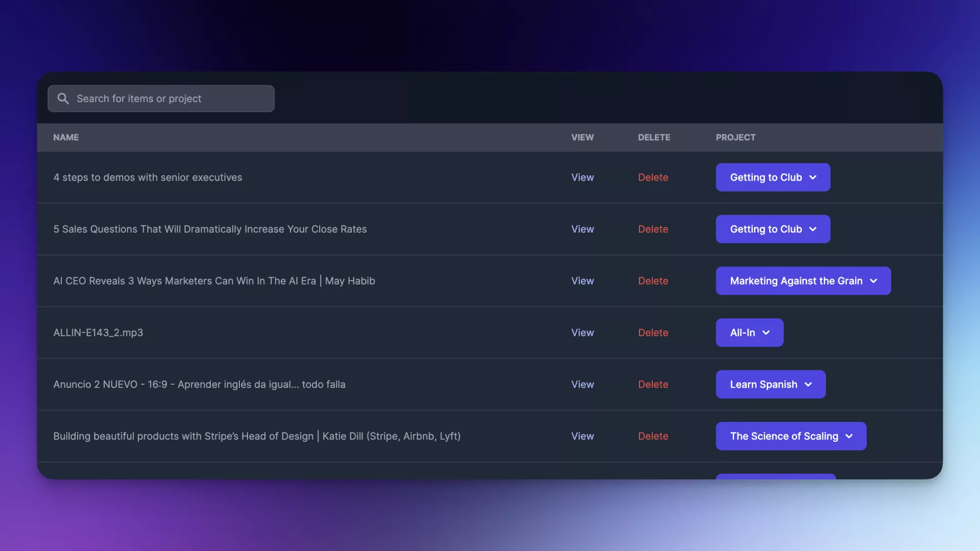
Task: Delete ALLIN-E143_2.mp3 file
Action: [x=653, y=333]
